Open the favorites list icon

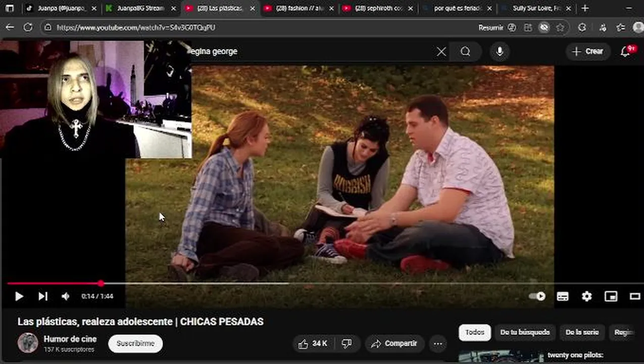click(621, 28)
